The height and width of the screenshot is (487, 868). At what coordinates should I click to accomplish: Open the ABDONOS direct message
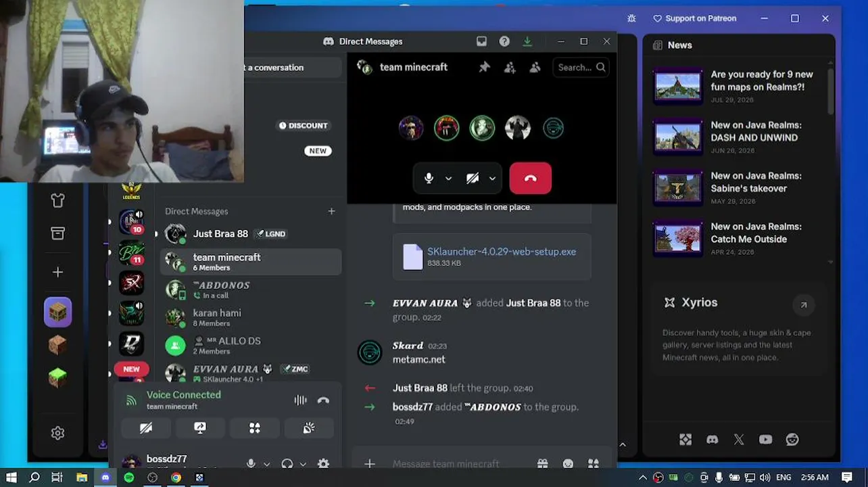(251, 289)
